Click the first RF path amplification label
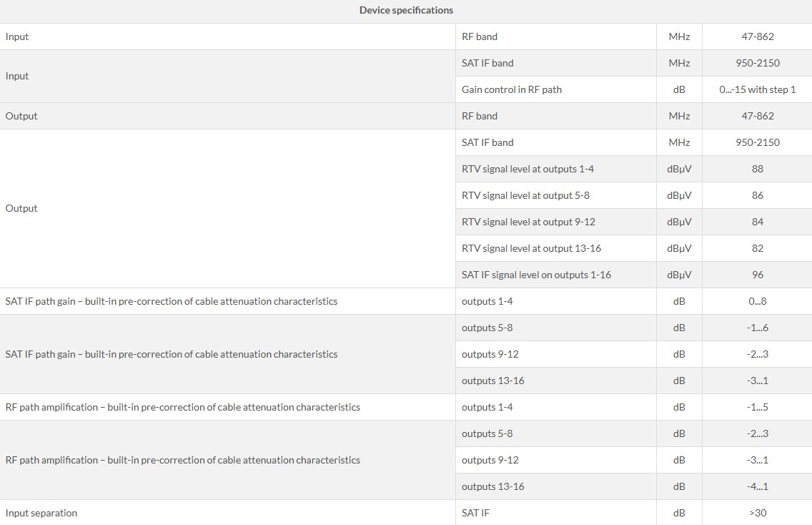Viewport: 812px width, 525px height. click(x=183, y=407)
